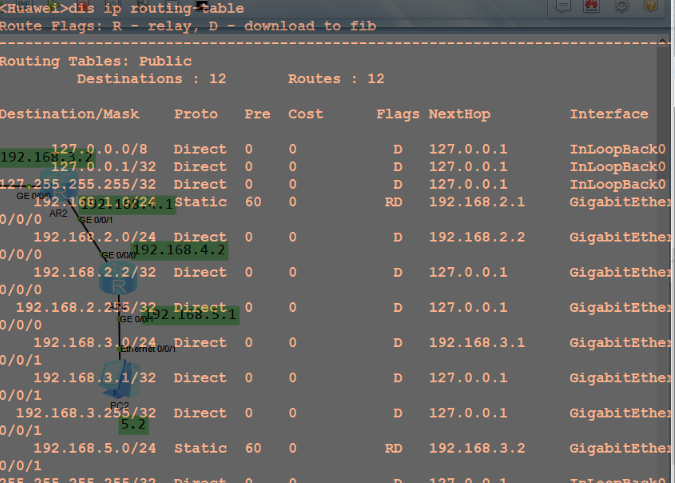Viewport: 675px width, 483px height.
Task: Click preference 60 in the 192.168.5.0/24 row
Action: (x=253, y=449)
